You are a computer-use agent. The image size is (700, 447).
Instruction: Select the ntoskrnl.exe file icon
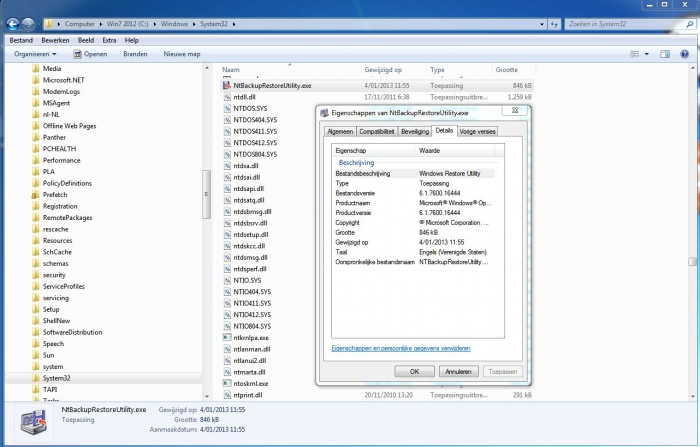coord(227,384)
